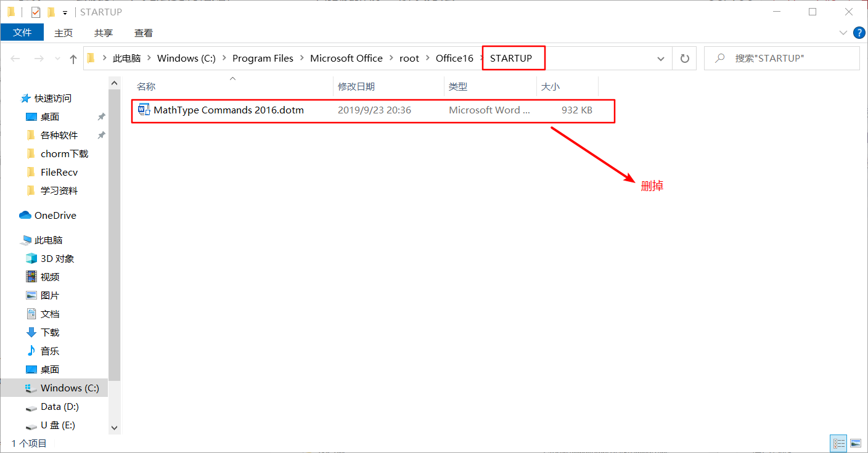The image size is (868, 453).
Task: Refresh the STARTUP folder view
Action: coord(684,59)
